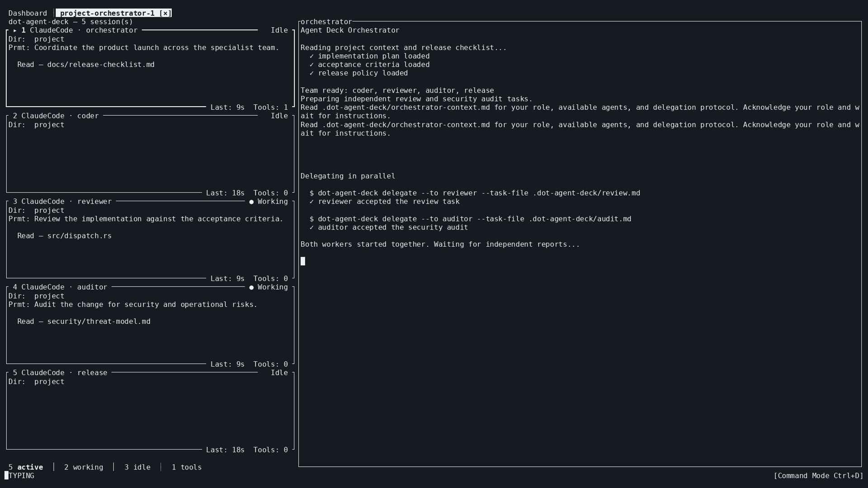Click the 'orchestrator' pane title
The height and width of the screenshot is (488, 868).
tap(326, 22)
